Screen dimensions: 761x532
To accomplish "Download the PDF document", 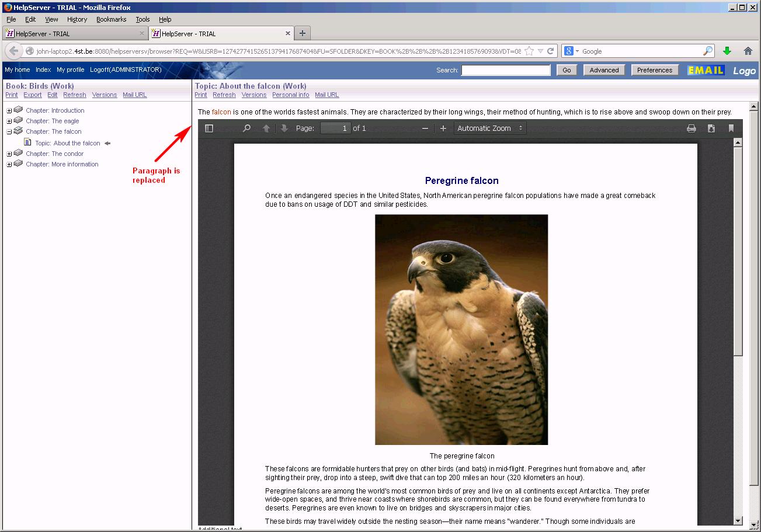I will 711,128.
